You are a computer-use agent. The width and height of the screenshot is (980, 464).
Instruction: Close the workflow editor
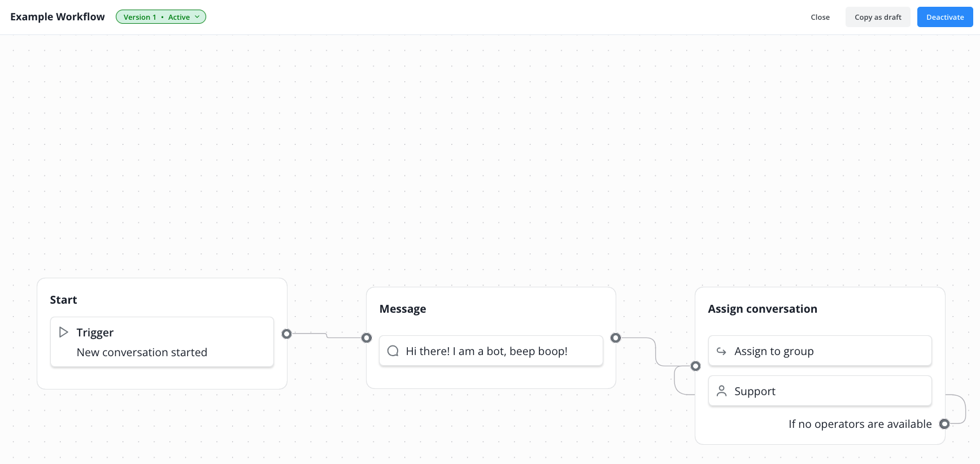click(x=820, y=17)
